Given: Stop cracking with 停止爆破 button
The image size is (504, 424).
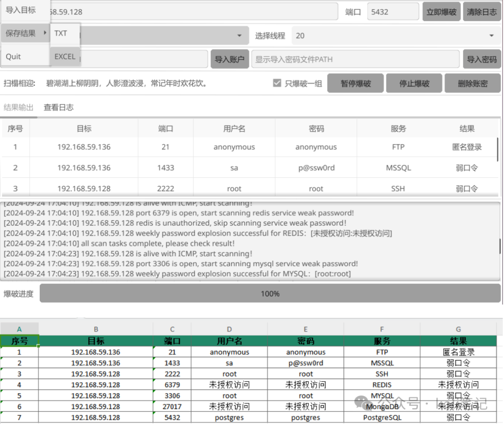Looking at the screenshot, I should [x=414, y=83].
